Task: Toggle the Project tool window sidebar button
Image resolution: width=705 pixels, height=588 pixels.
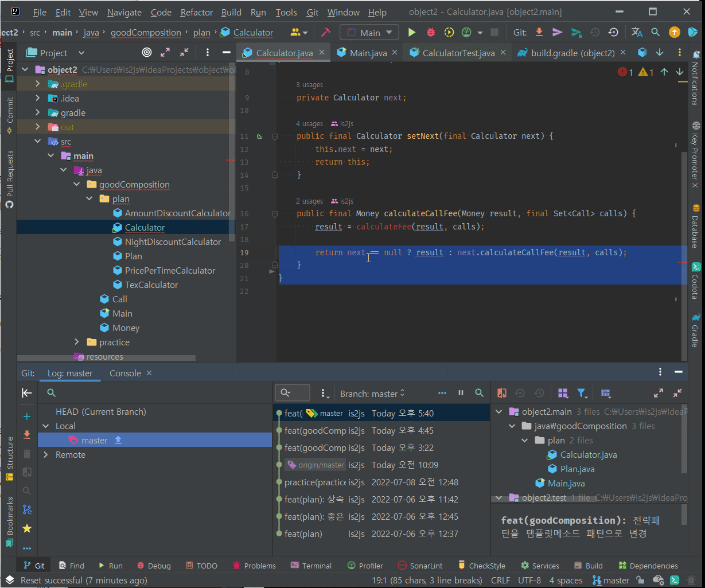Action: 9,65
